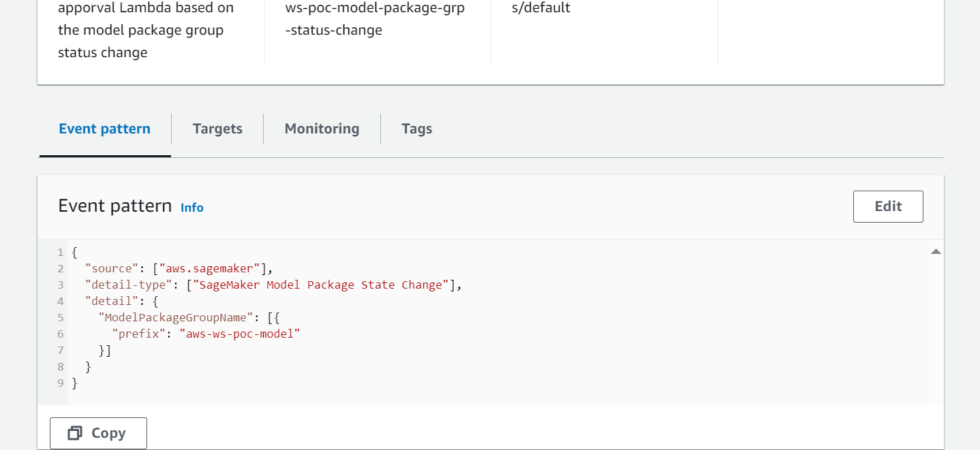Click line number 1 in the code editor
Image resolution: width=980 pixels, height=450 pixels.
click(x=60, y=252)
